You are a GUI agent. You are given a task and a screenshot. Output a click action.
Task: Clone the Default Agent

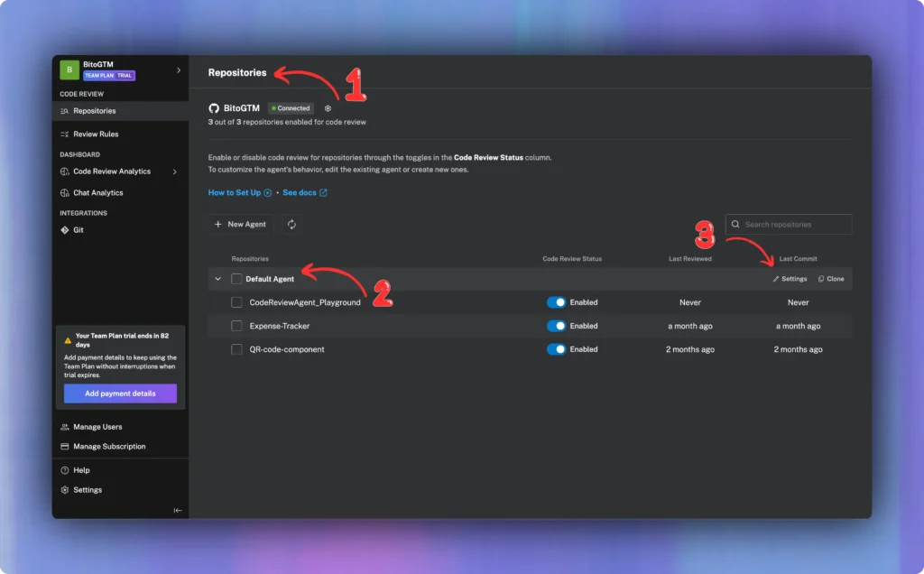[831, 279]
